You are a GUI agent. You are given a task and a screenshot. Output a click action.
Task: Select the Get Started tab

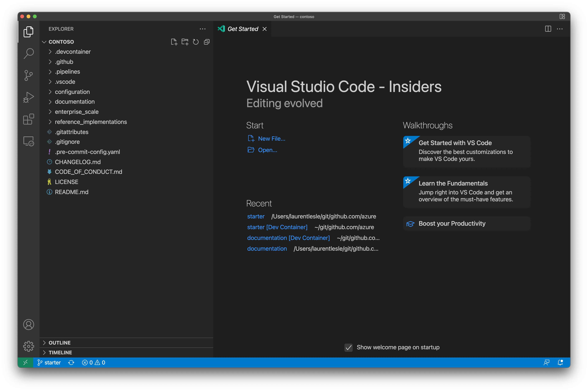point(242,29)
